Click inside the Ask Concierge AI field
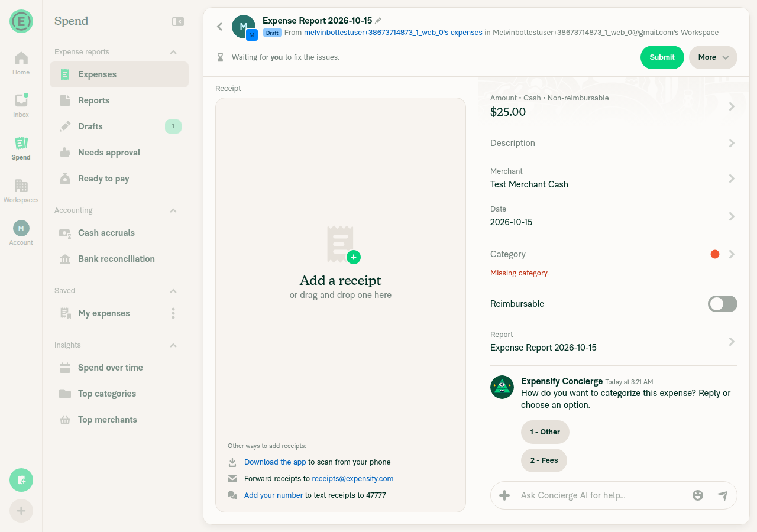Viewport: 757px width, 532px height. tap(602, 495)
